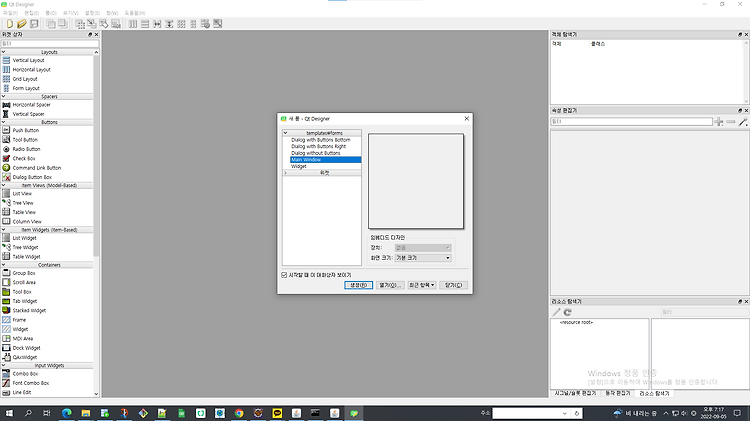Click the Lay Out Vertically toolbar icon
Screen dimensions: 750x421
point(145,23)
